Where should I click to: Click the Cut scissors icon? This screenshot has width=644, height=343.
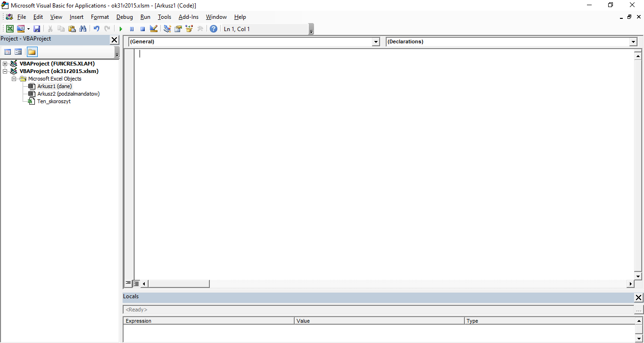point(50,29)
